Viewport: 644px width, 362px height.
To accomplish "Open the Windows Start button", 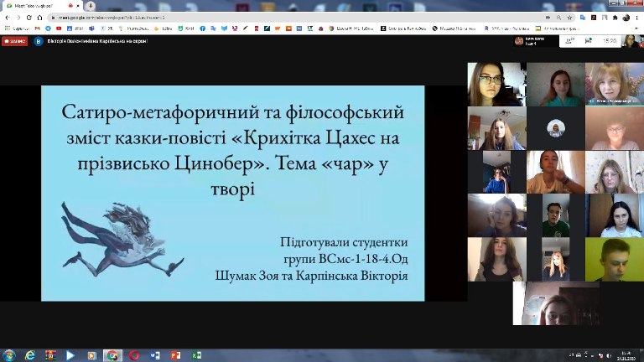I will pyautogui.click(x=8, y=355).
